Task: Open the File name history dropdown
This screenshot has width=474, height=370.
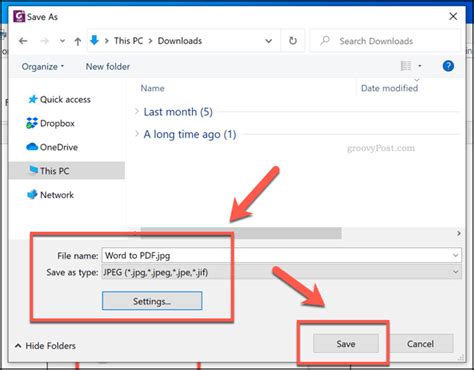Action: pos(455,255)
